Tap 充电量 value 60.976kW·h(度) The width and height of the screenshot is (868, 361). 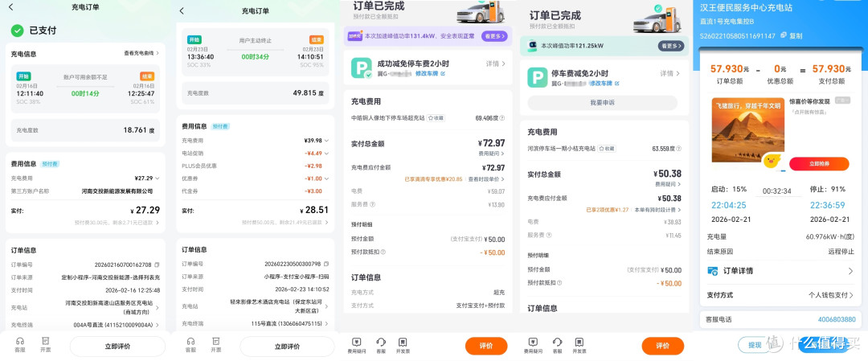829,237
